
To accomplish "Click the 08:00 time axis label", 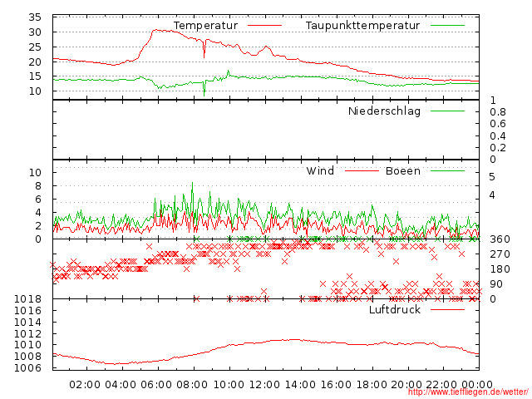I will pos(192,385).
